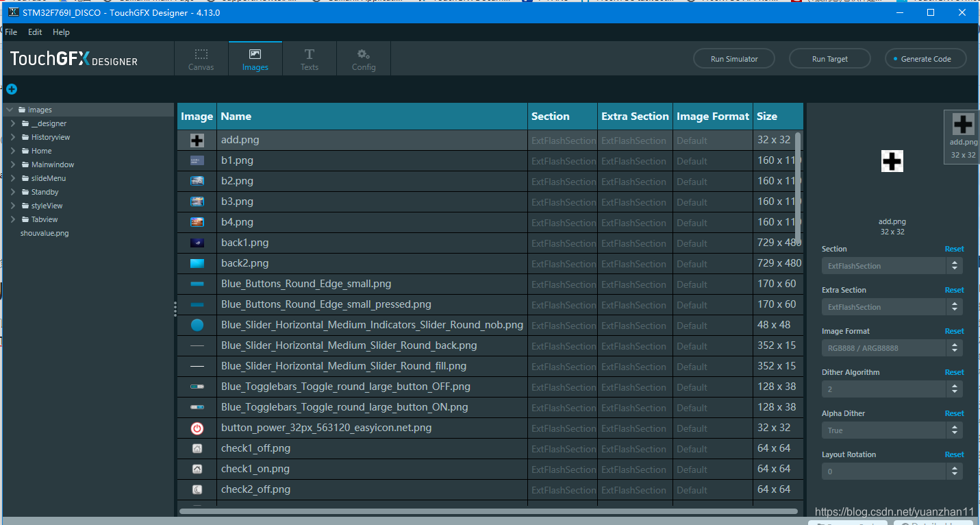Open the Layout Rotation dropdown
980x525 pixels.
click(892, 472)
